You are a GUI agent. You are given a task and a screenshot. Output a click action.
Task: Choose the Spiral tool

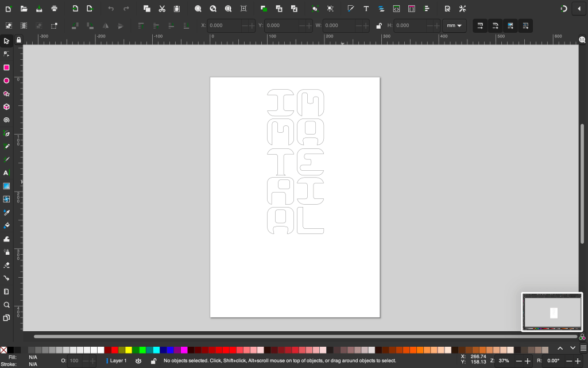click(x=6, y=120)
